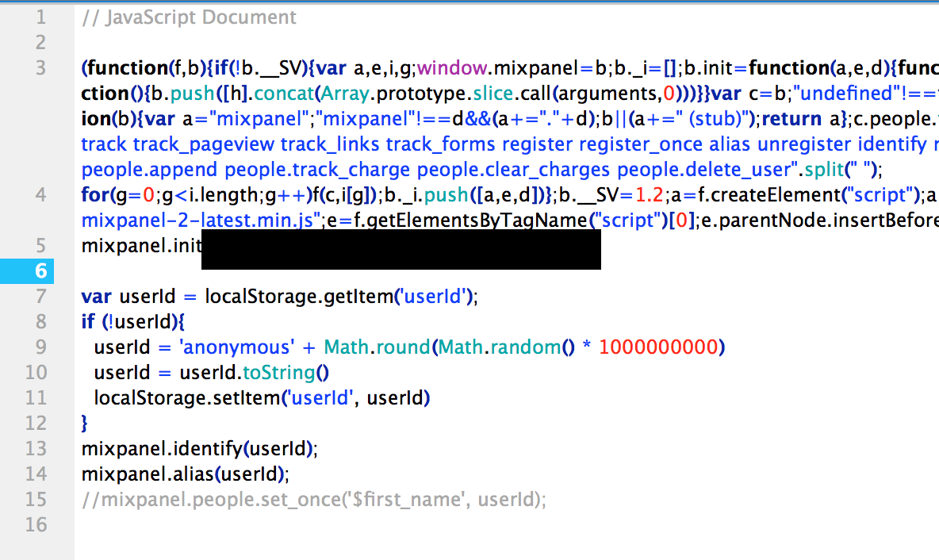Click the "unregister" word

click(804, 144)
